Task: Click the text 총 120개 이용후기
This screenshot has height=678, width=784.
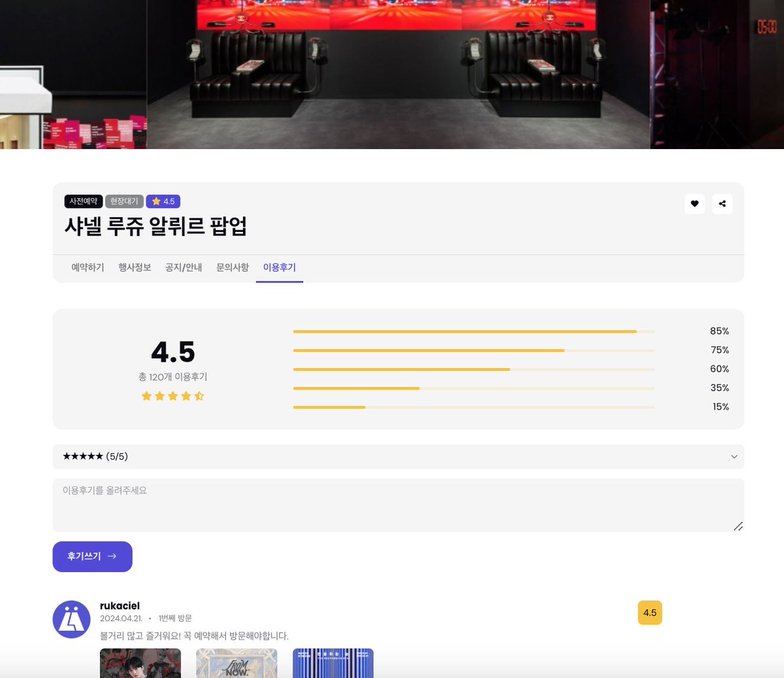Action: 173,377
